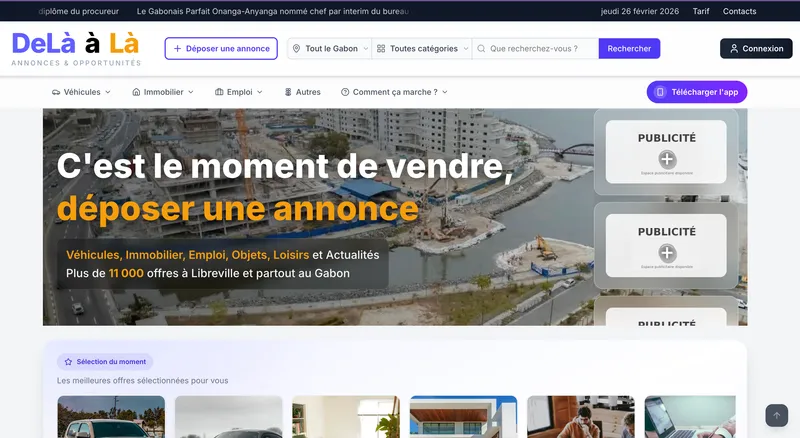Click the plus icon in Déposer une annonce
The image size is (800, 438).
pos(178,48)
